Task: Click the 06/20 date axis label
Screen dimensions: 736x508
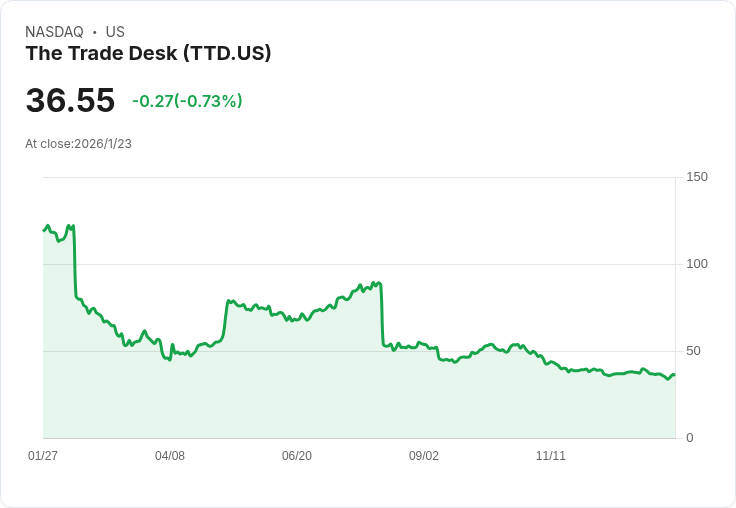Action: [x=297, y=456]
